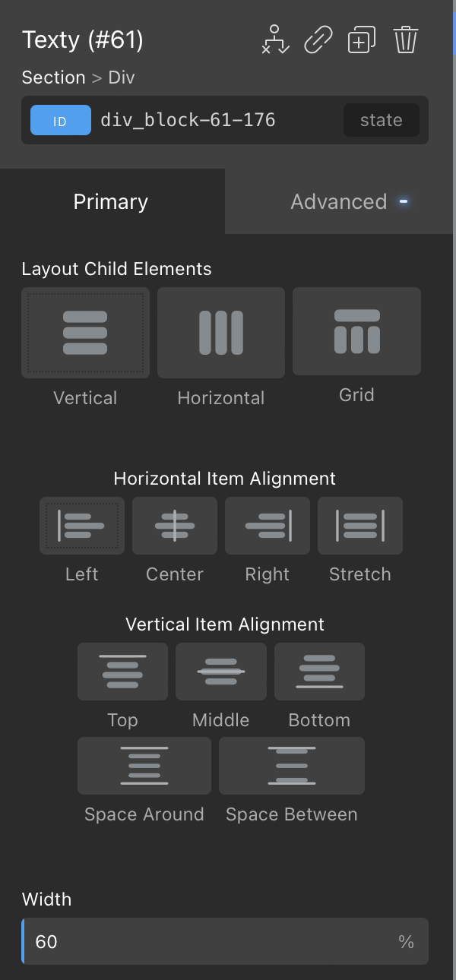Click the parent structure hierarchy icon
Image resolution: width=456 pixels, height=980 pixels.
(275, 40)
